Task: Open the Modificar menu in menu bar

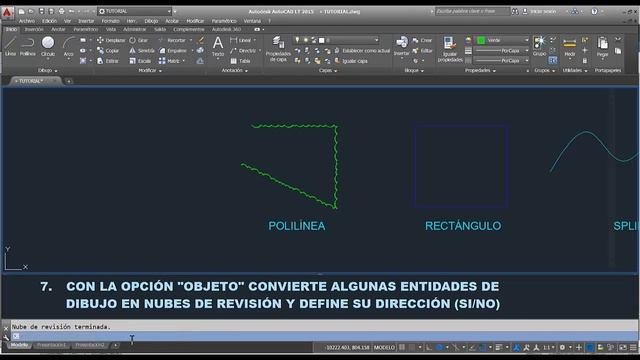Action: [195, 21]
